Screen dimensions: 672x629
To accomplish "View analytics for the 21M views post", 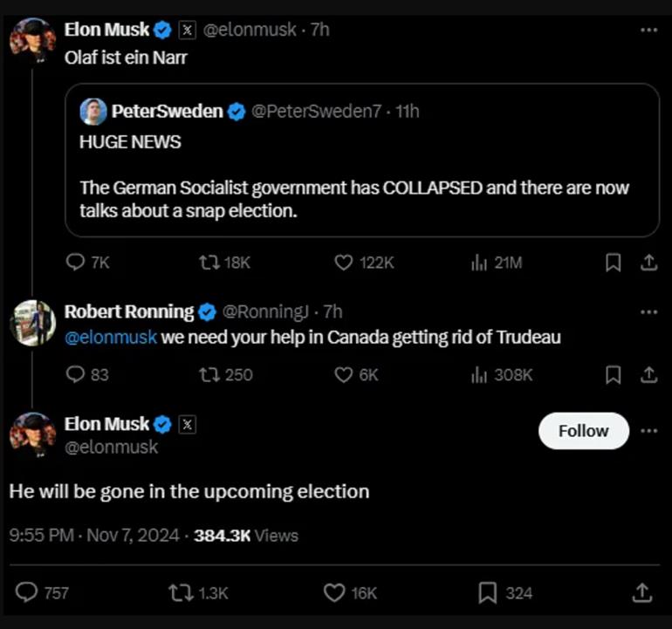I will tap(478, 263).
